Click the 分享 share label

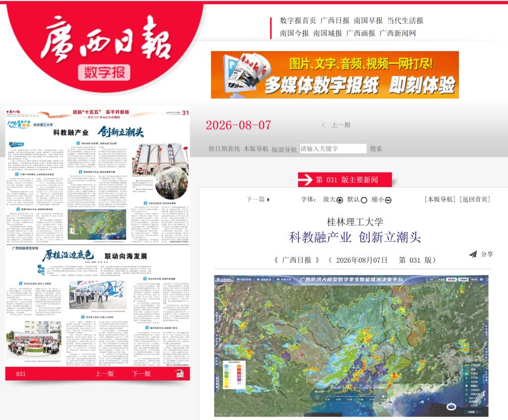(x=487, y=254)
